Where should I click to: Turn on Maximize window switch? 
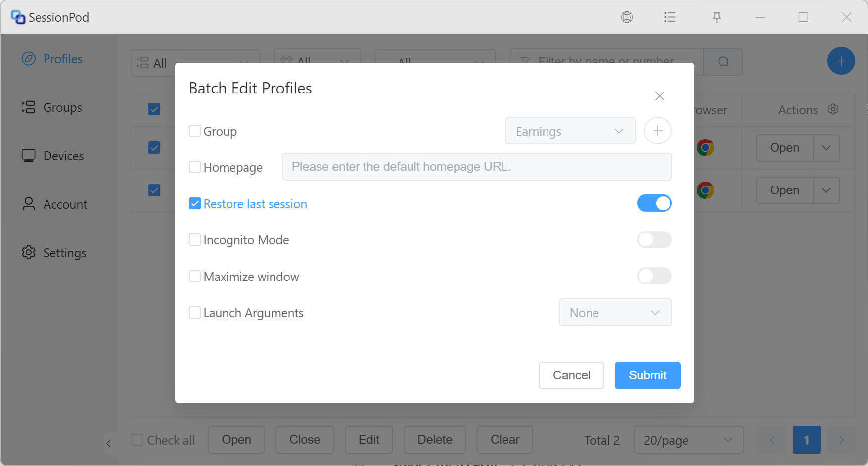click(x=654, y=276)
